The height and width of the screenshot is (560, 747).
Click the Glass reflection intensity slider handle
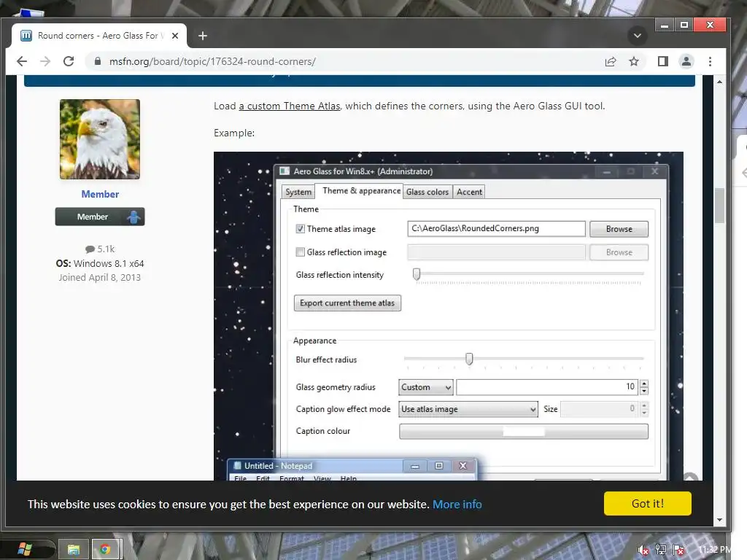click(x=417, y=274)
